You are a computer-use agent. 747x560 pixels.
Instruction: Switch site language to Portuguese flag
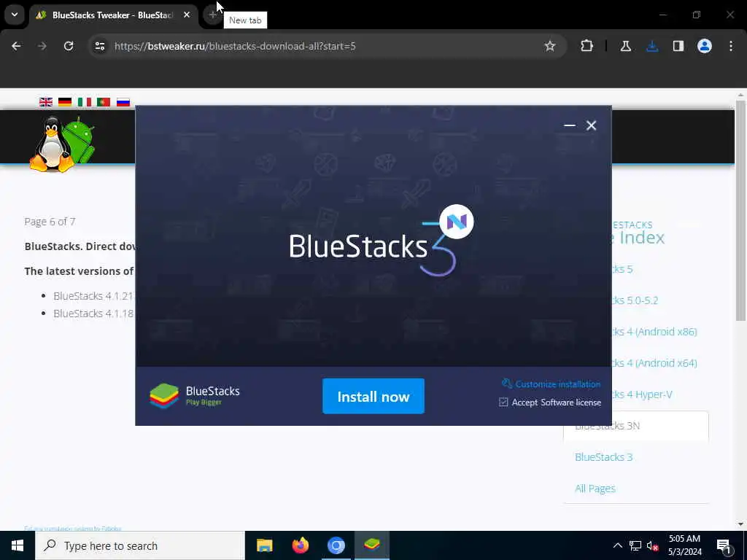pyautogui.click(x=104, y=102)
